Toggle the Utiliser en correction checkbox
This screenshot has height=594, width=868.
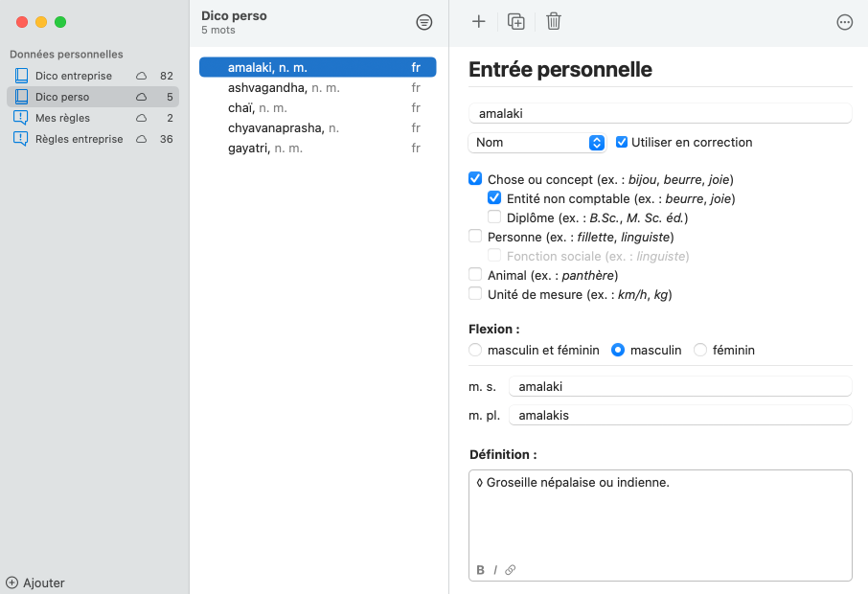coord(622,142)
